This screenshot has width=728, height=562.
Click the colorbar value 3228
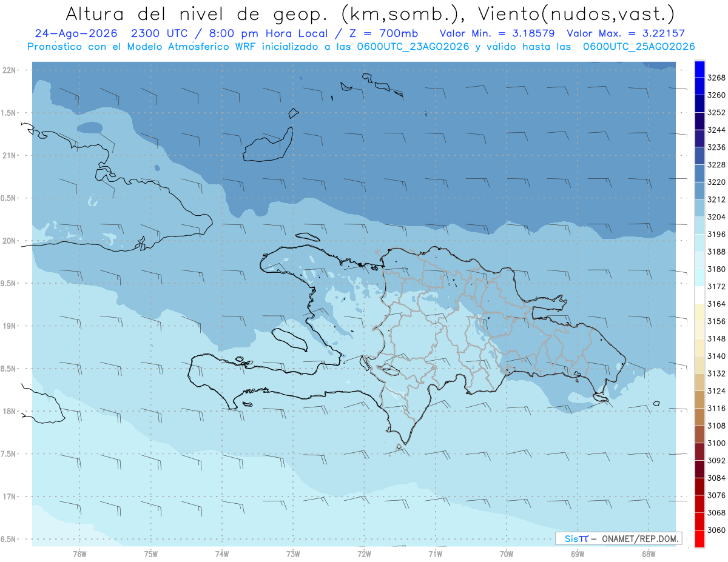[716, 165]
